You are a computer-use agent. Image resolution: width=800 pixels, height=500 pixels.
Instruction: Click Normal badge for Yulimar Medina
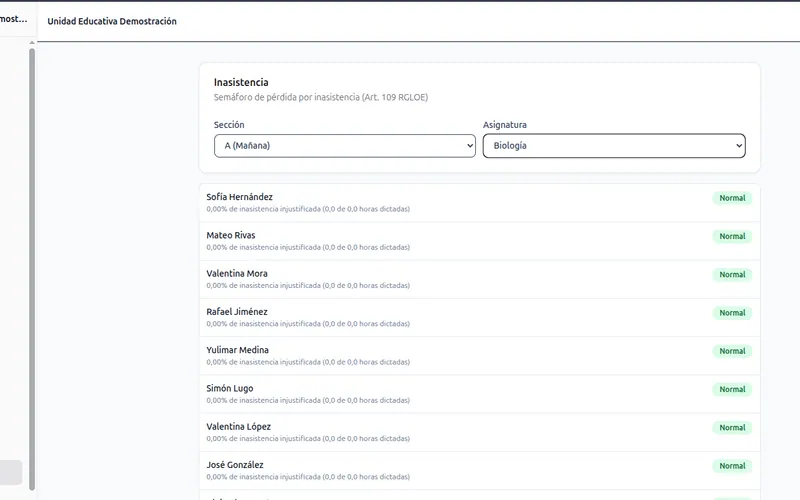(732, 351)
